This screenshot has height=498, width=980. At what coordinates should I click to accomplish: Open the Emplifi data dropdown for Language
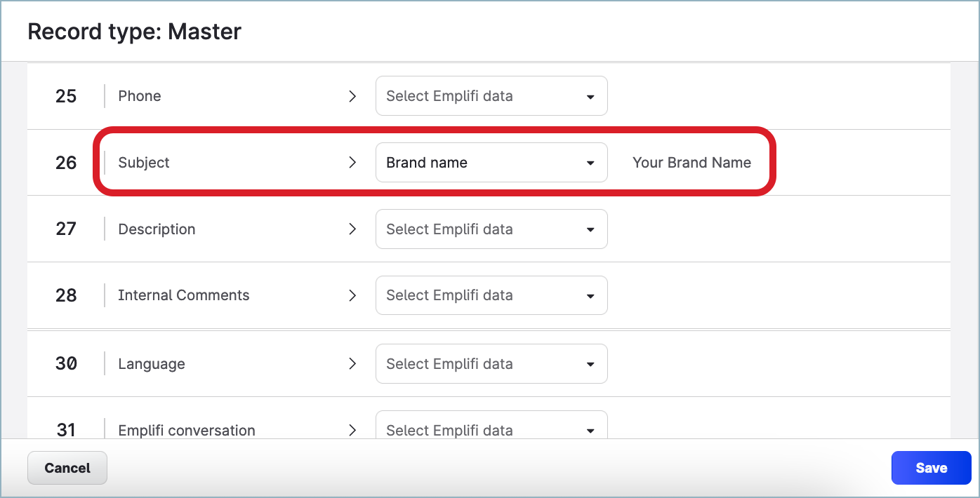[491, 363]
